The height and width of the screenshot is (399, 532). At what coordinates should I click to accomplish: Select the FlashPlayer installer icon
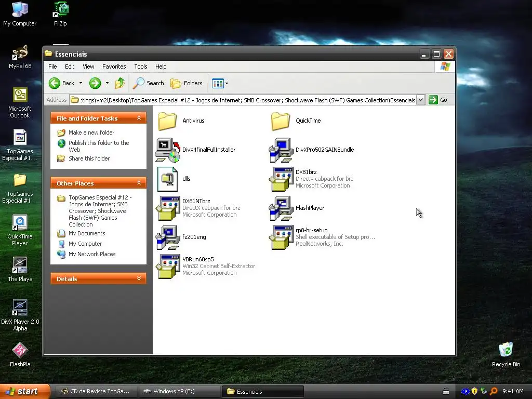click(281, 208)
